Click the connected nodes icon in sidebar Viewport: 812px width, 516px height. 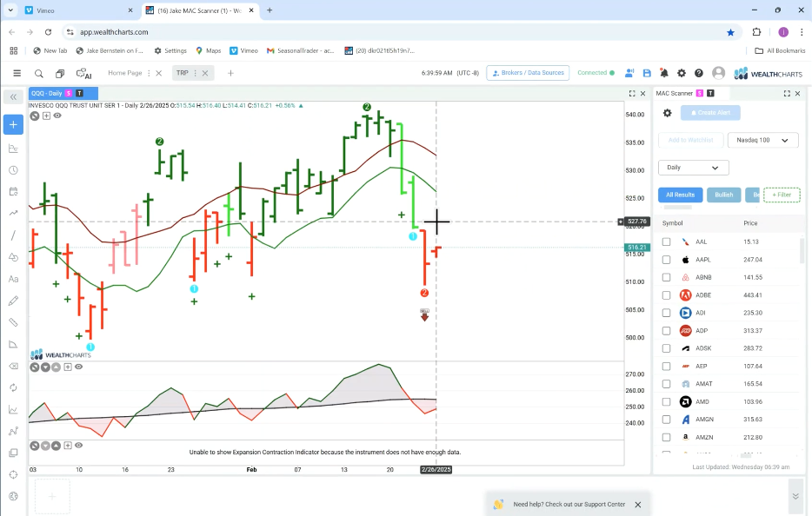(x=13, y=431)
